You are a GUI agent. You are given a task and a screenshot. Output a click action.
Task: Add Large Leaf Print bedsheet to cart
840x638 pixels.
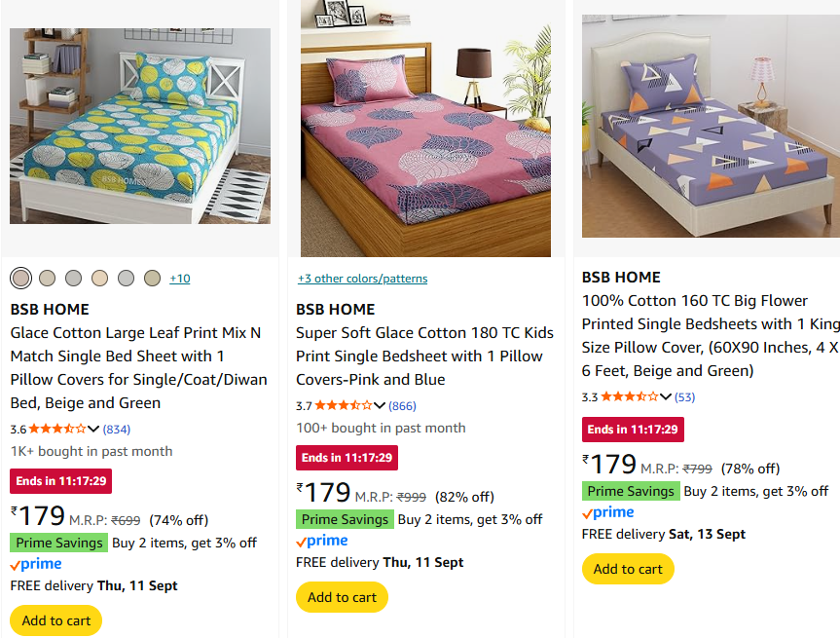pyautogui.click(x=56, y=620)
